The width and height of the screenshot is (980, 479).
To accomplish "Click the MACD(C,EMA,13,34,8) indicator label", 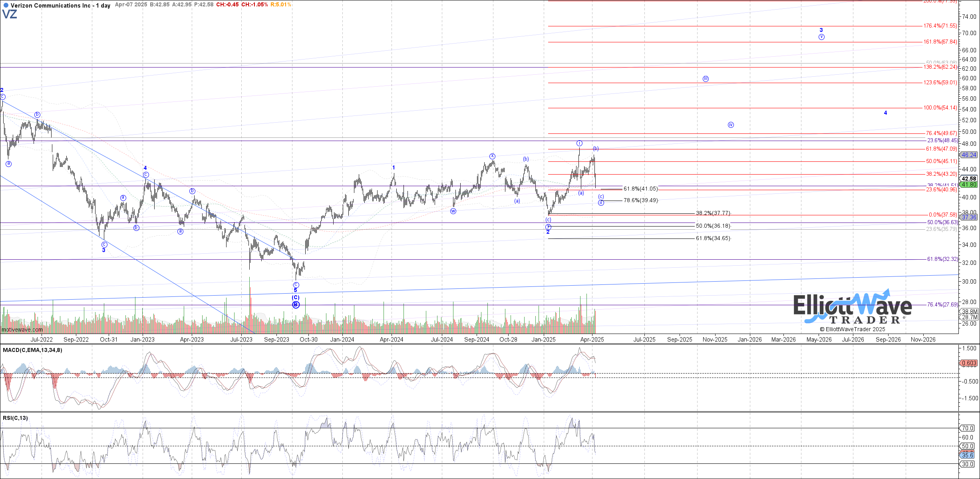I will (32, 350).
